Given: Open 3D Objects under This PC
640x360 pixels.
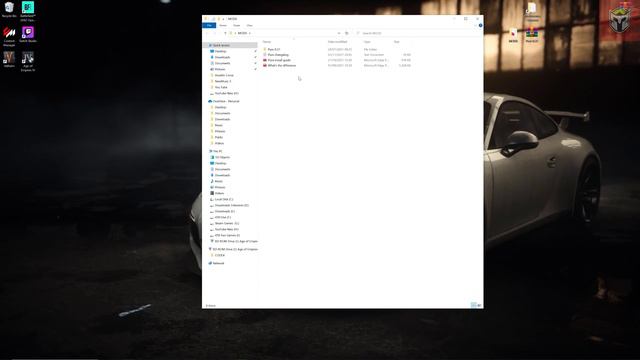Looking at the screenshot, I should [222, 157].
